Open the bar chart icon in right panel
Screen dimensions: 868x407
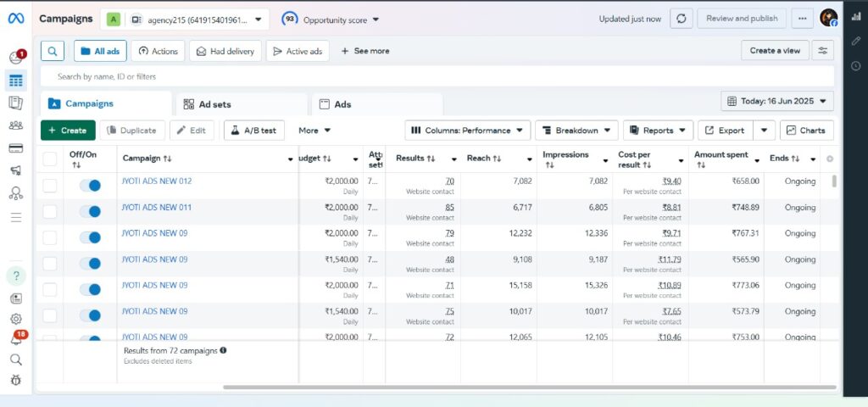[856, 17]
